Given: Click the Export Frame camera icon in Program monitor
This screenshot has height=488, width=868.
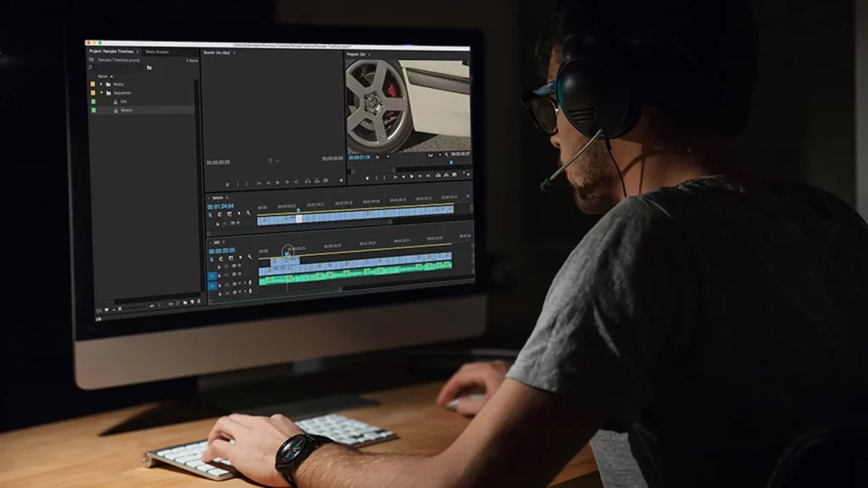Looking at the screenshot, I should click(x=456, y=176).
